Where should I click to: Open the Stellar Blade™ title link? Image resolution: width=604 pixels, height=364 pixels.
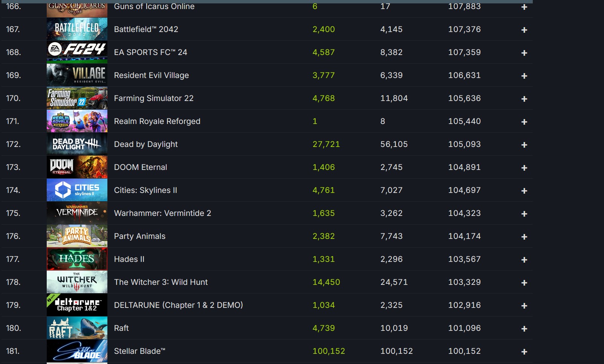coord(140,351)
